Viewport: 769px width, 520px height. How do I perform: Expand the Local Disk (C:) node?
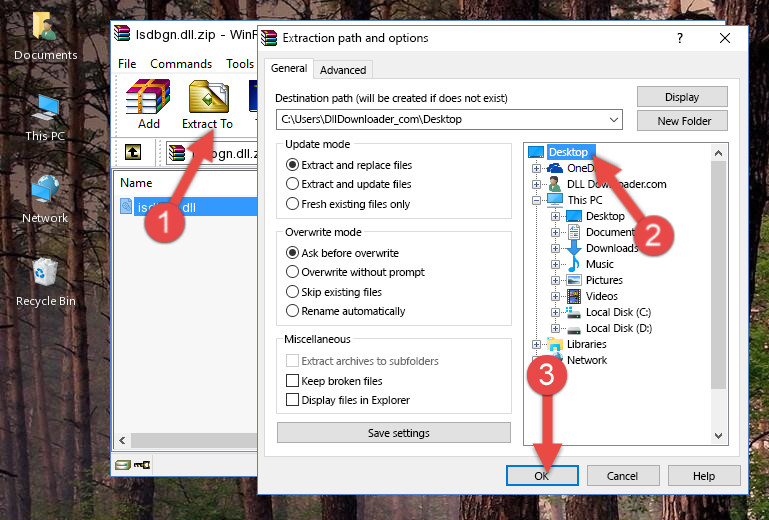point(555,312)
